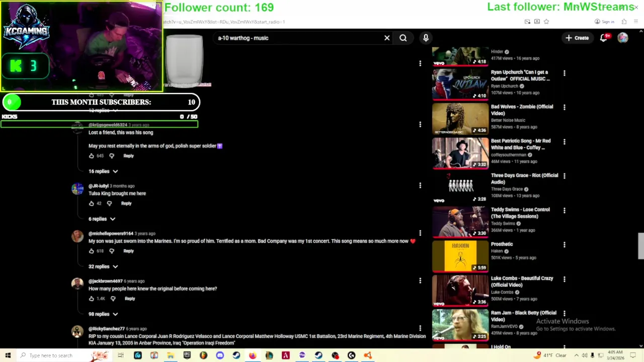Image resolution: width=644 pixels, height=362 pixels.
Task: Show hidden system tray icons chevron
Action: pos(577,355)
